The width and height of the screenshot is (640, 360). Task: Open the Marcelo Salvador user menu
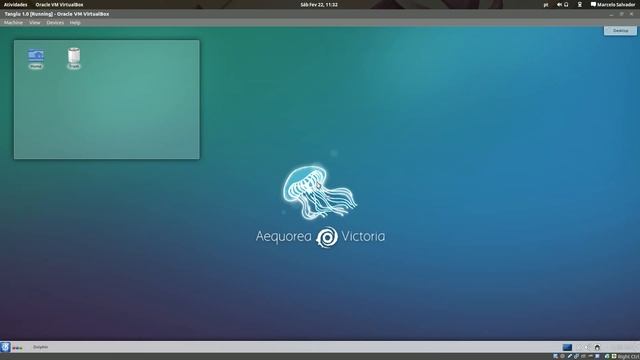(x=613, y=5)
